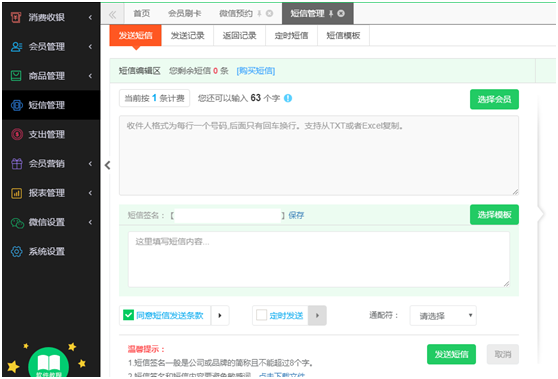Screen dimensions: 558x379
Task: Click the 短信管理 sidebar icon
Action: click(x=16, y=105)
